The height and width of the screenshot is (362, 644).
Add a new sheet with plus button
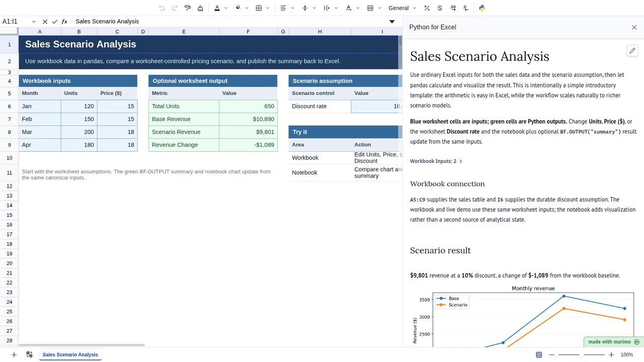pos(14,354)
